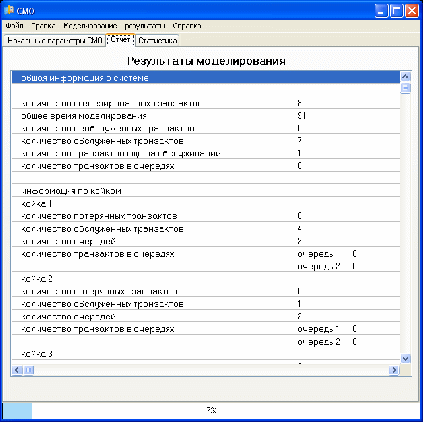Screen dimensions: 424x423
Task: Maximize the СМО window
Action: [397, 11]
